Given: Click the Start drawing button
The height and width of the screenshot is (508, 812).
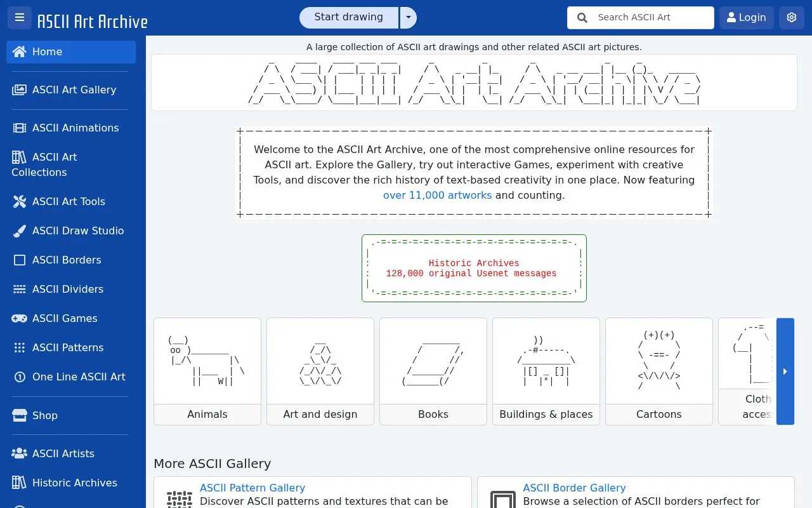Looking at the screenshot, I should (x=349, y=18).
